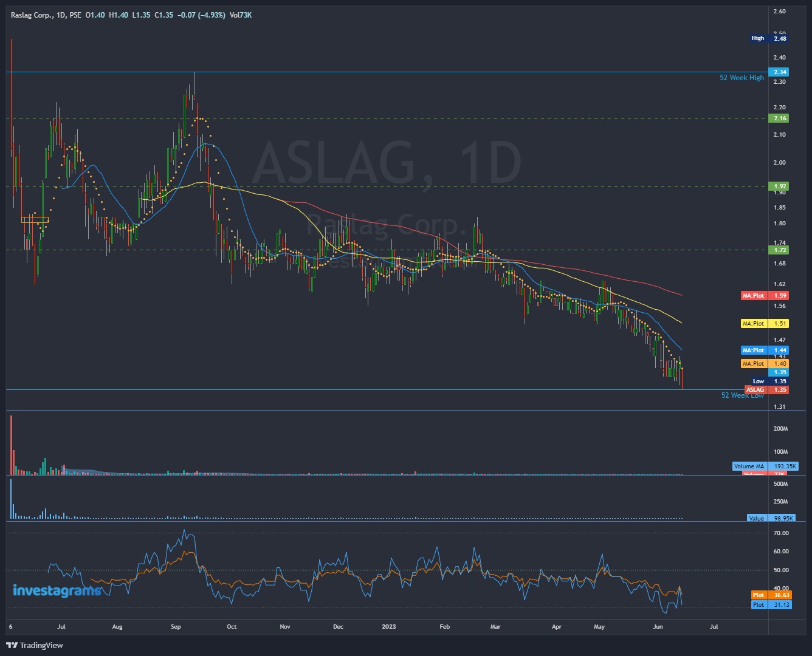Viewport: 812px width, 656px height.
Task: Click the 52 Week Low line label
Action: click(x=741, y=395)
